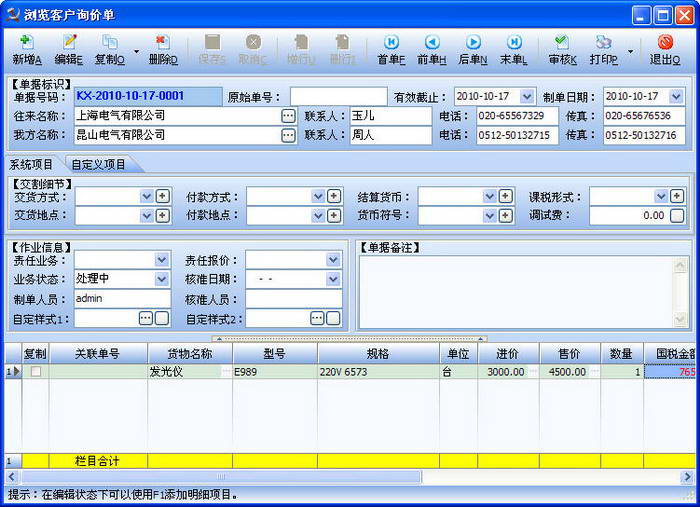
Task: Switch to the 系统项目 tab
Action: tap(31, 164)
